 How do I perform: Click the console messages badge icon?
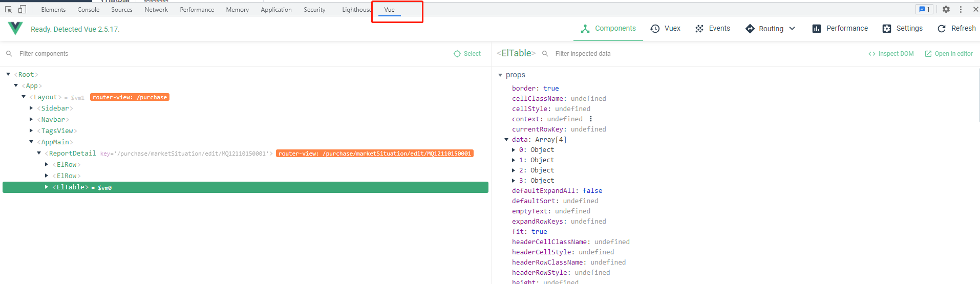point(924,9)
